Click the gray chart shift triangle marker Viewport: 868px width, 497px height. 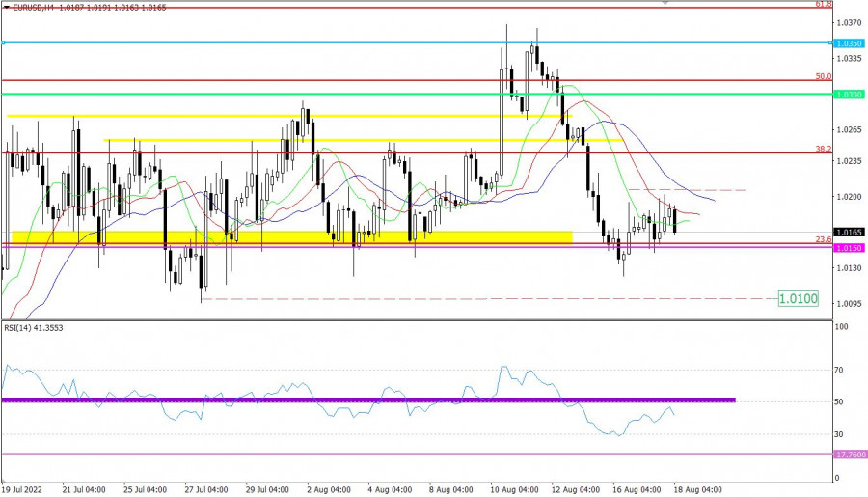tap(665, 3)
